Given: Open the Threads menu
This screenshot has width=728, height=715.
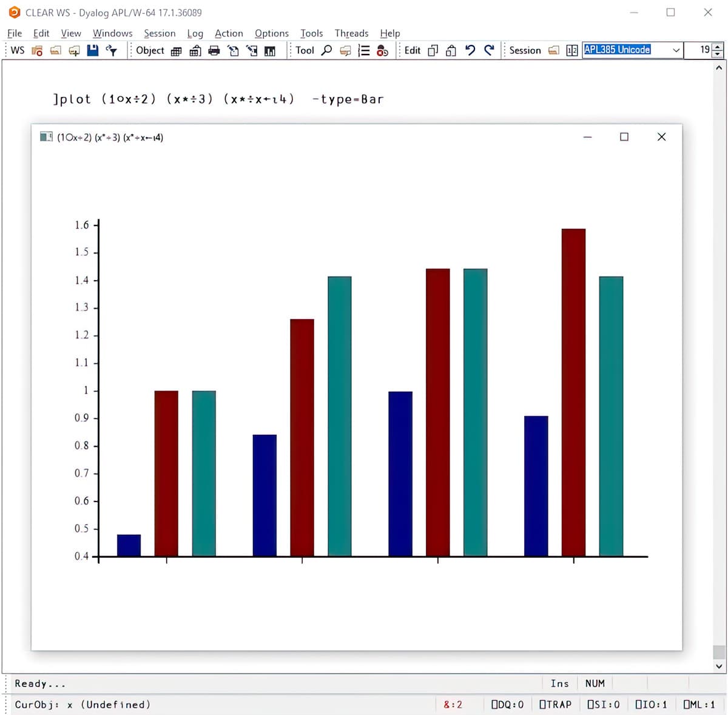Looking at the screenshot, I should pos(351,33).
